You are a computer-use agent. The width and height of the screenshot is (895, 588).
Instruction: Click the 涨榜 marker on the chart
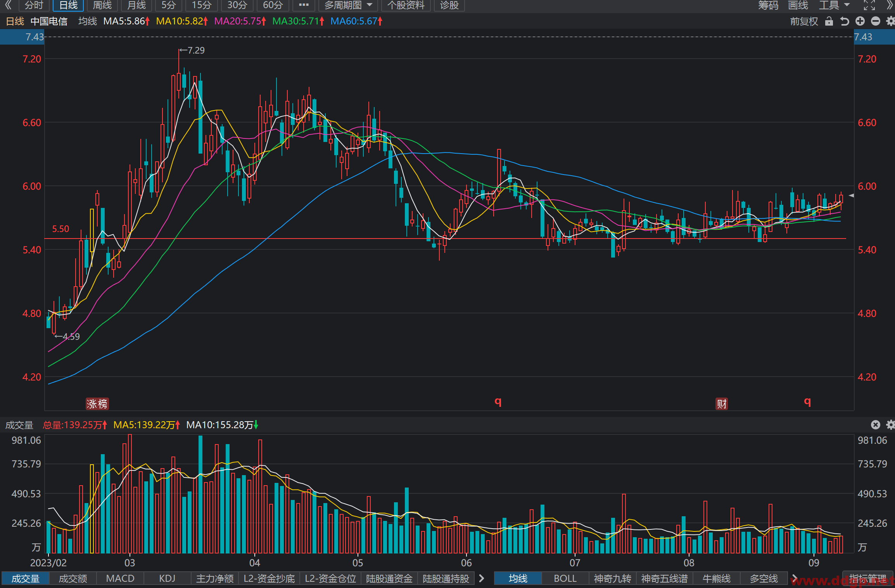[x=97, y=404]
